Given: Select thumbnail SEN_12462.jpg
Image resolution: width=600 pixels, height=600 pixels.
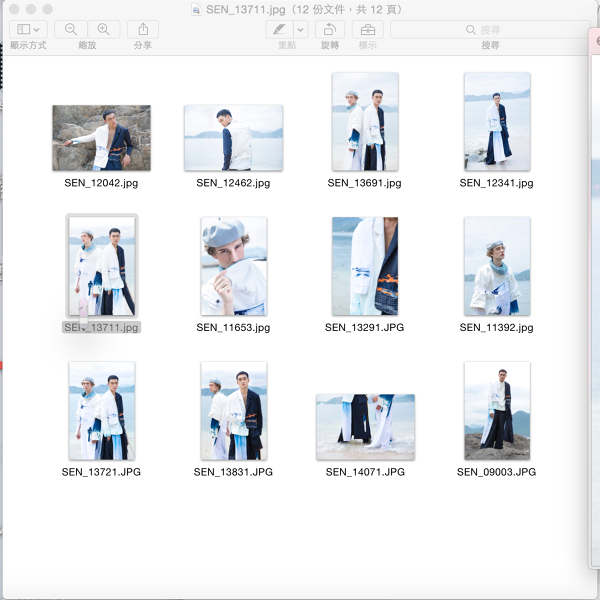Looking at the screenshot, I should 233,138.
